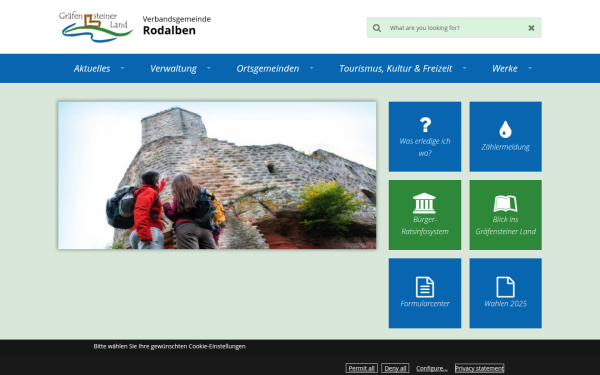Screen dimensions: 600x375
Task: Clear the search box with the X icon
Action: pyautogui.click(x=531, y=28)
